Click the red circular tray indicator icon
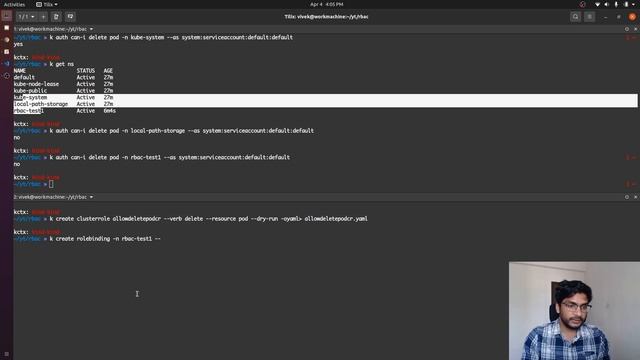 (x=582, y=4)
